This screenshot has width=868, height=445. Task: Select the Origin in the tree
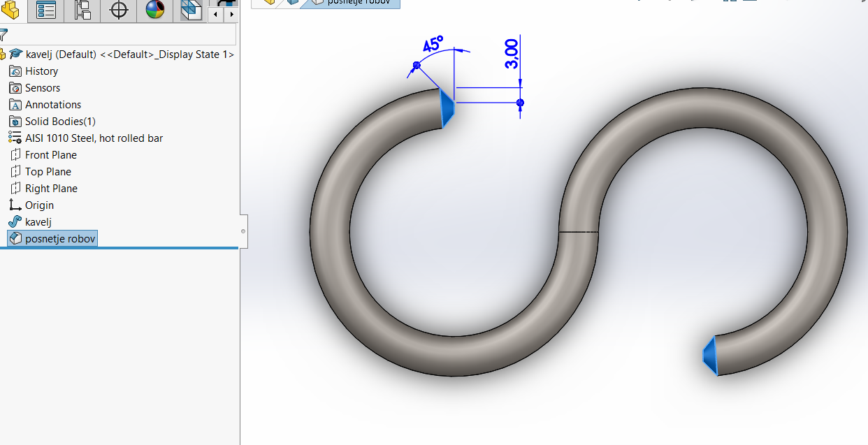point(39,205)
